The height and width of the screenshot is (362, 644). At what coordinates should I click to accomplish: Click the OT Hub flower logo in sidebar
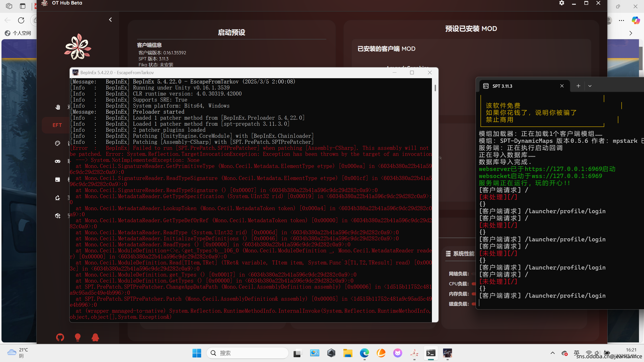pos(77,47)
